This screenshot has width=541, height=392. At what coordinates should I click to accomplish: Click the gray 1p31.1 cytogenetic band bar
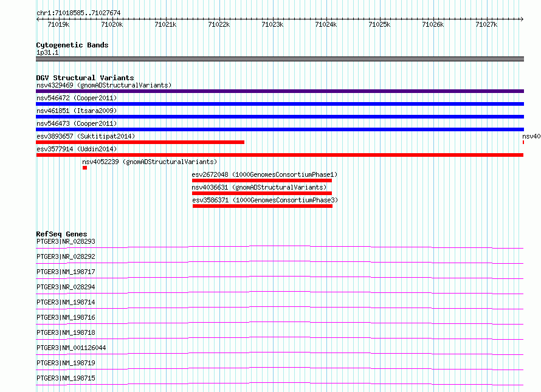[280, 59]
